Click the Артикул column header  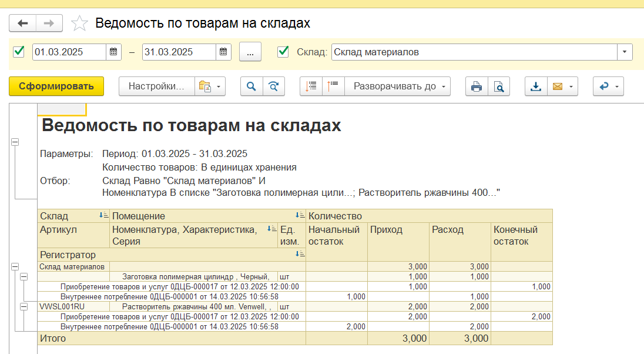pos(73,235)
